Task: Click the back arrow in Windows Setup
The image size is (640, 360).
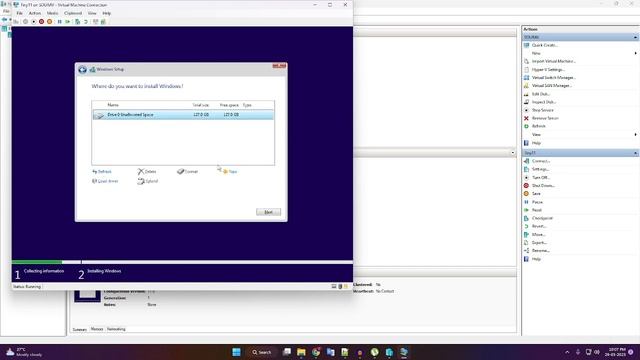Action: (82, 69)
